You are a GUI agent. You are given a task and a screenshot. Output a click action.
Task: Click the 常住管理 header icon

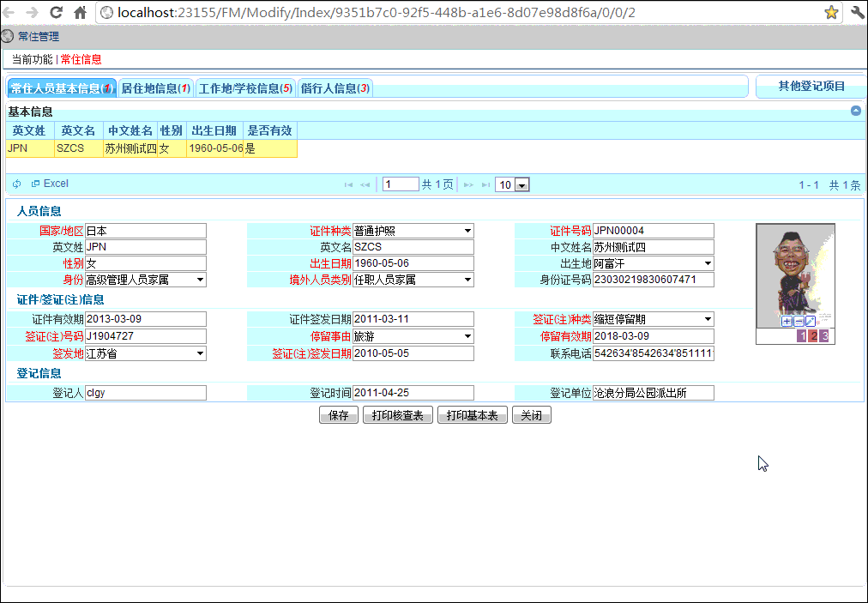click(7, 37)
